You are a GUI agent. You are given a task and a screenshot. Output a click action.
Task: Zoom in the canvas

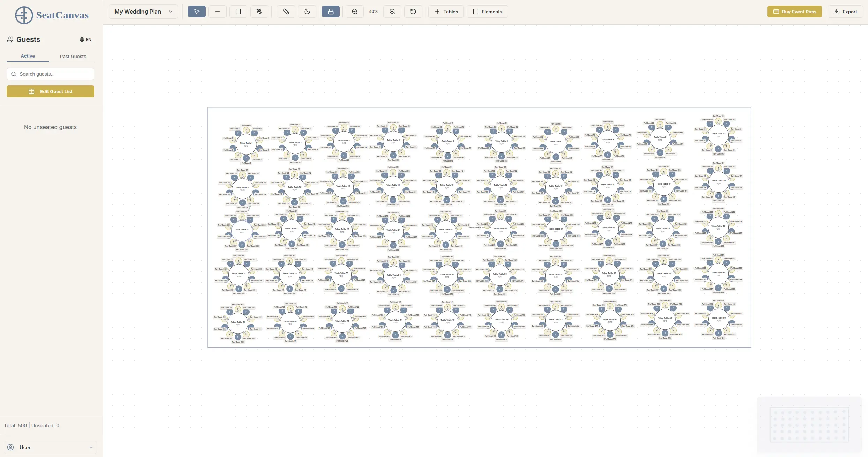tap(392, 12)
